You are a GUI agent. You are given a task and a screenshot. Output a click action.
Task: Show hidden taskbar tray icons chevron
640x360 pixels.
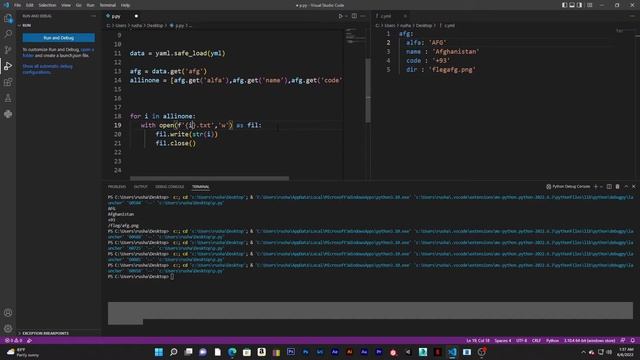583,352
